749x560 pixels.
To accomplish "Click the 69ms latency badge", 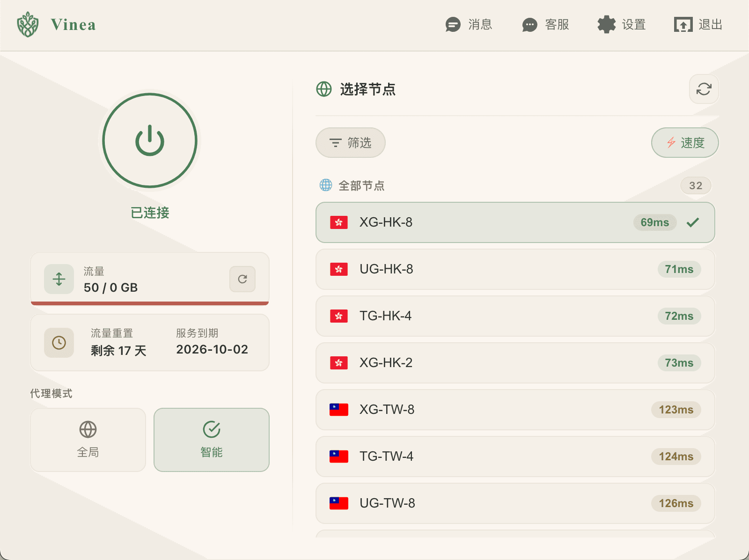I will tap(655, 222).
